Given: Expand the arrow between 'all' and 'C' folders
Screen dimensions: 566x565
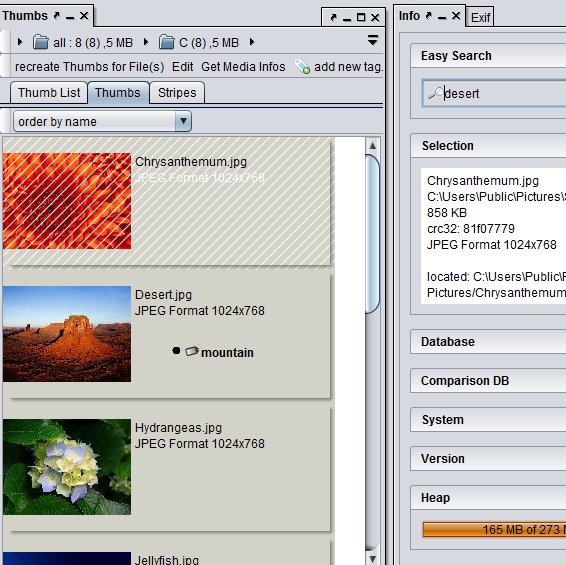Looking at the screenshot, I should 146,42.
